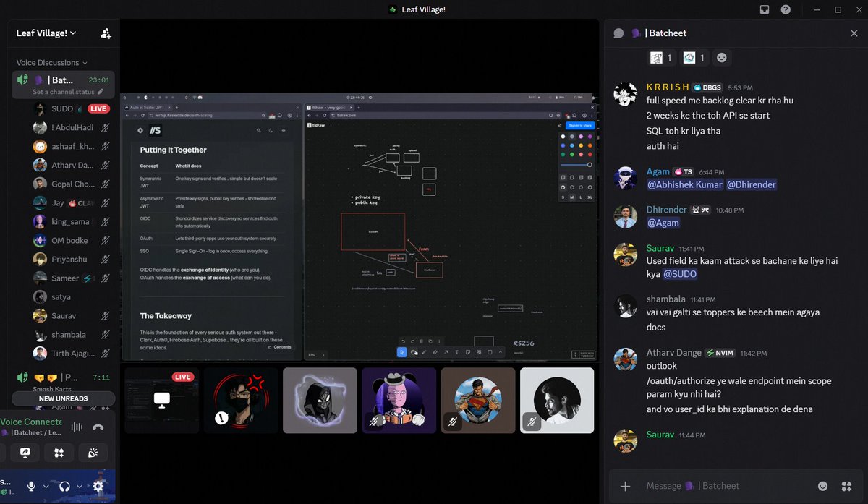
Task: Click the share your screen button
Action: pyautogui.click(x=25, y=453)
